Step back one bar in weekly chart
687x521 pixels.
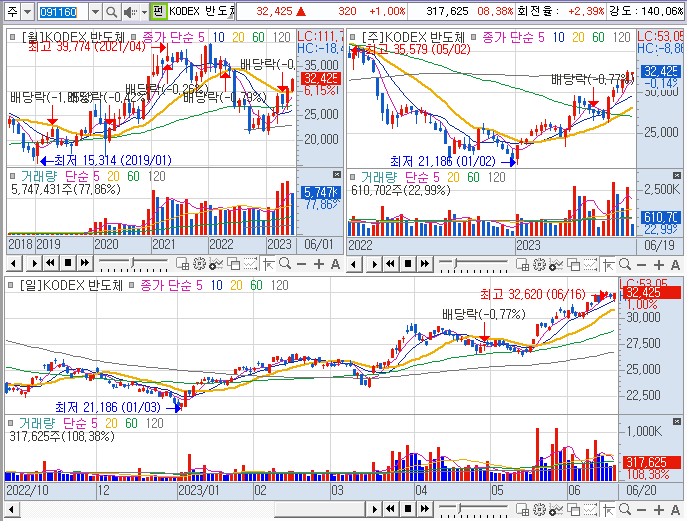(x=354, y=265)
